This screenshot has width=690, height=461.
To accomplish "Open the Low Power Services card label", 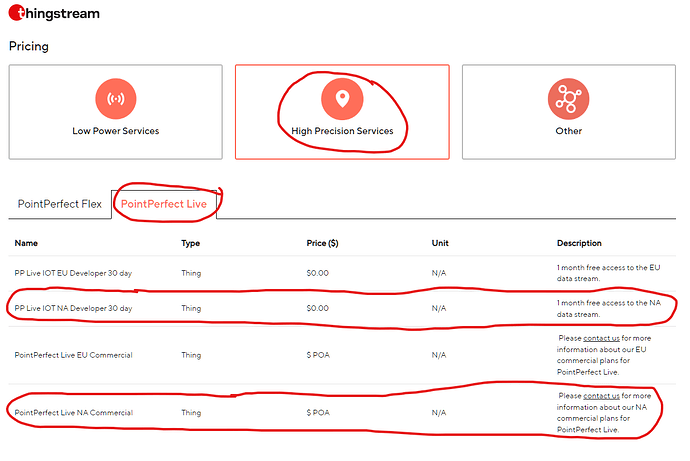I will tap(116, 131).
